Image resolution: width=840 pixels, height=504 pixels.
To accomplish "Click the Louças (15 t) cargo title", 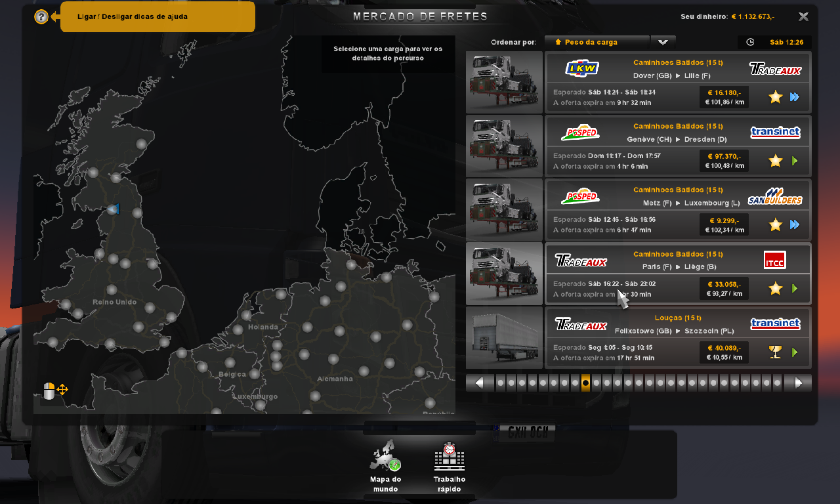I will tap(678, 318).
